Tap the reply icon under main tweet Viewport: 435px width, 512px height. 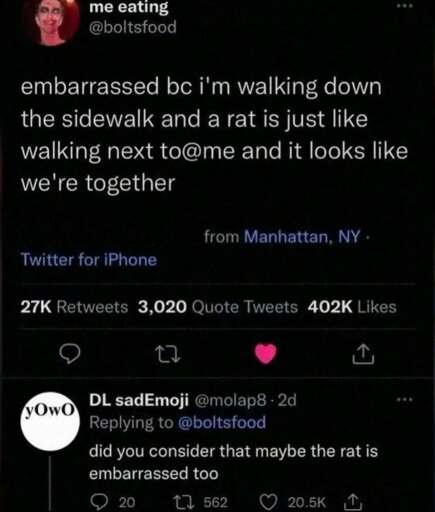click(70, 354)
